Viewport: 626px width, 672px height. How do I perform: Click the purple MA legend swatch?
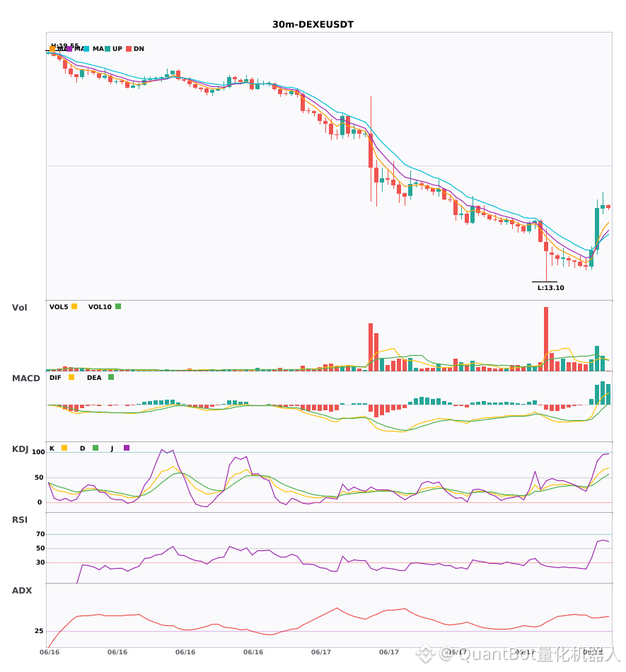coord(69,49)
